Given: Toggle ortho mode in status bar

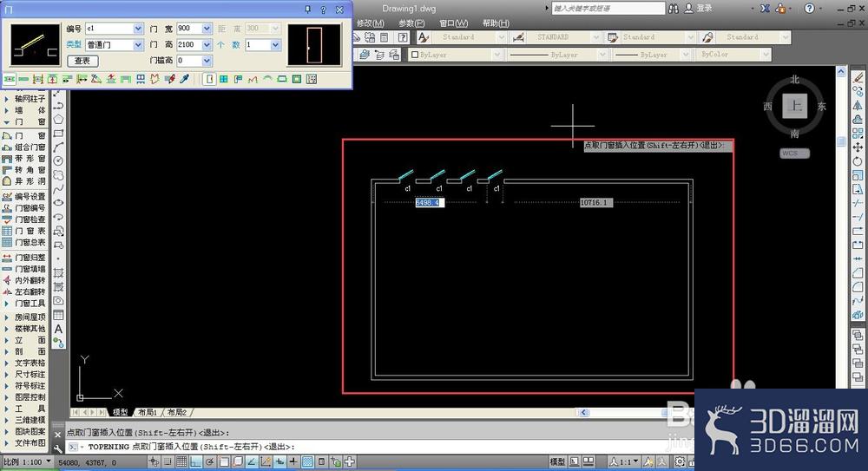Looking at the screenshot, I should [194, 461].
